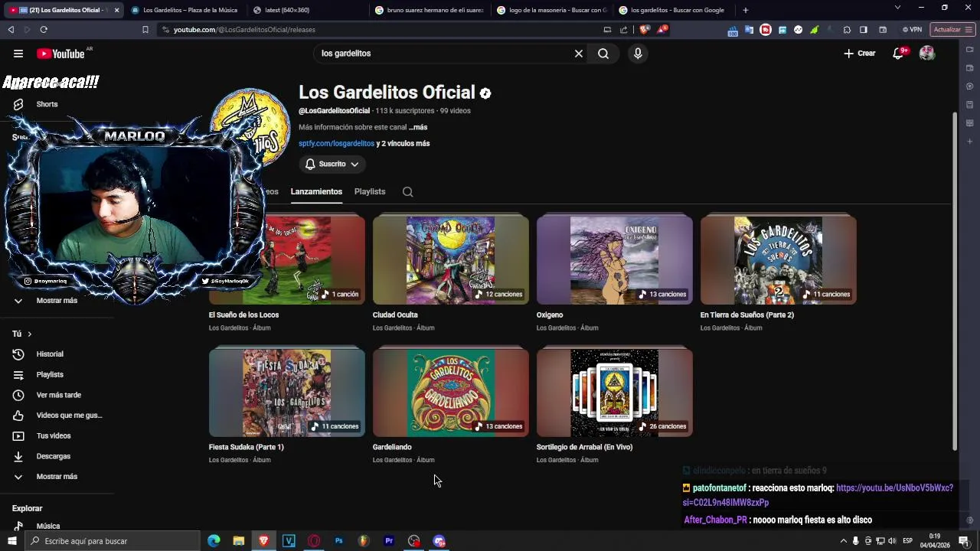
Task: Open the '2 vínculos más' link
Action: click(x=403, y=144)
